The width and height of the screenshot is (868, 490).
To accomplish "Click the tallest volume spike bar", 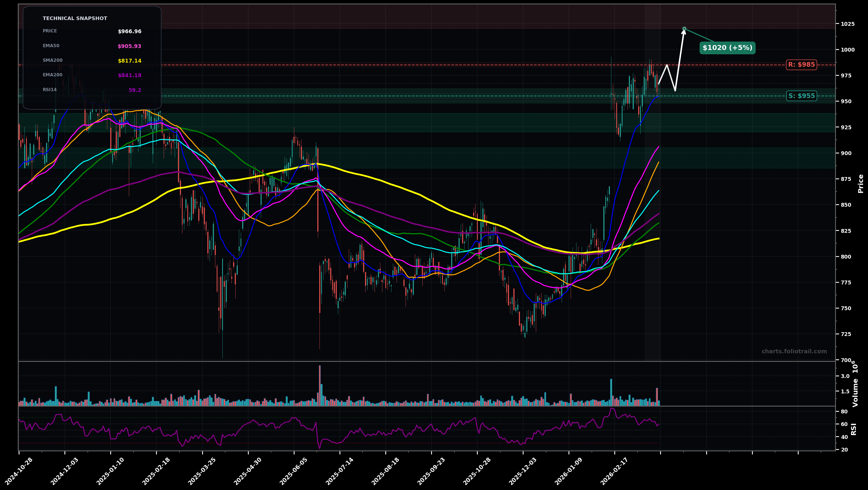I will click(x=320, y=388).
